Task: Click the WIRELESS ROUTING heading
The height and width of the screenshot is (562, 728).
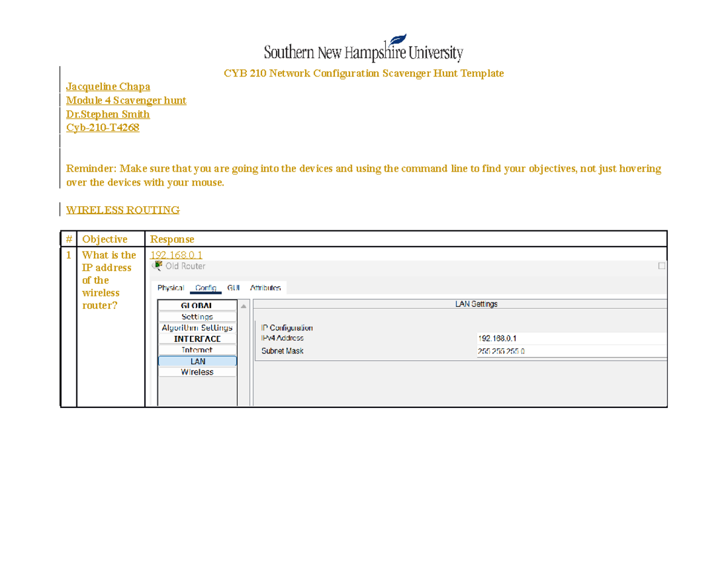Action: click(123, 210)
